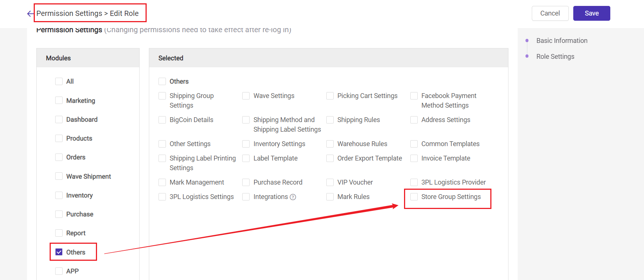Enable Picking Cart Settings permission
The image size is (644, 280).
330,96
